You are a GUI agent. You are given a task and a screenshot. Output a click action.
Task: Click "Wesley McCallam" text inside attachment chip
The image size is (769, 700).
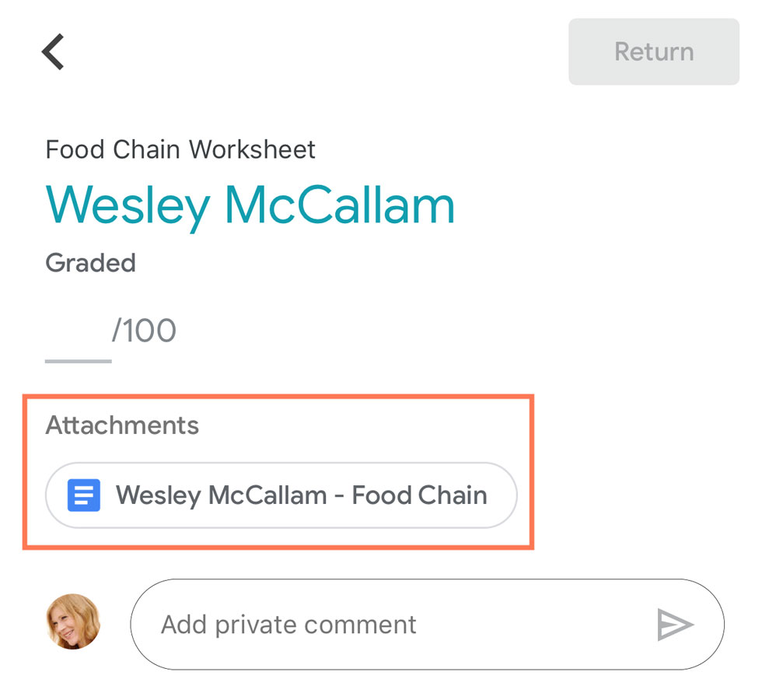coord(221,495)
